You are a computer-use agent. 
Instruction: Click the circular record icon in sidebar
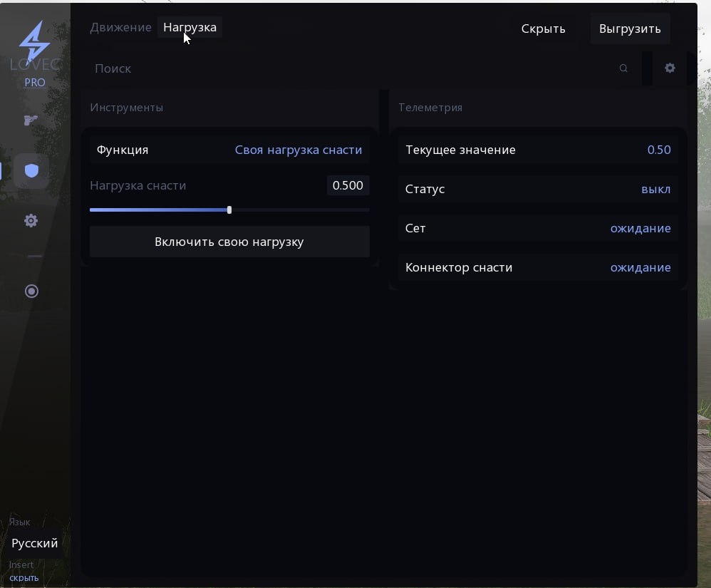coord(31,291)
